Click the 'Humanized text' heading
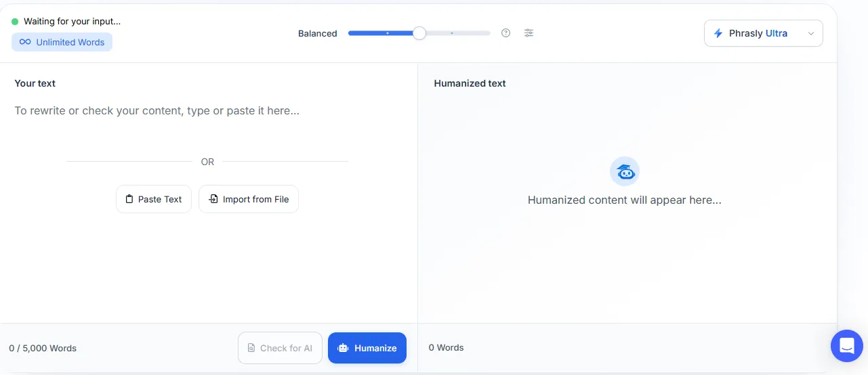Image resolution: width=868 pixels, height=375 pixels. click(x=470, y=83)
